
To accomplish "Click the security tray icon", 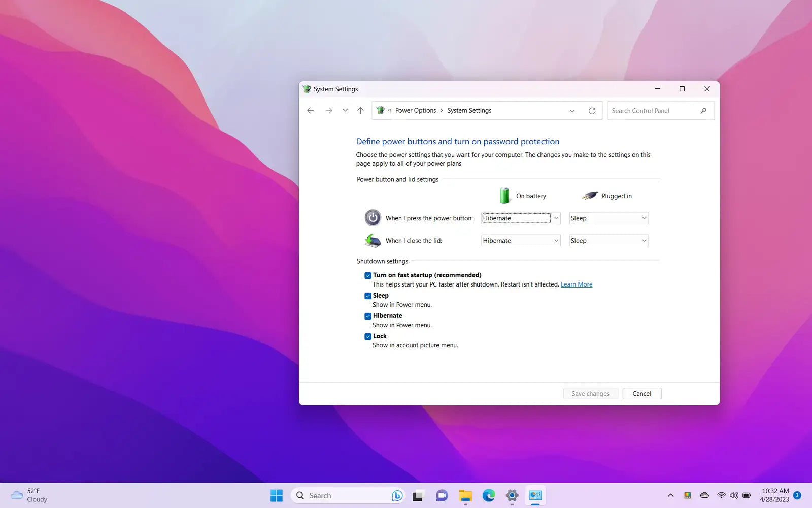I will tap(688, 495).
